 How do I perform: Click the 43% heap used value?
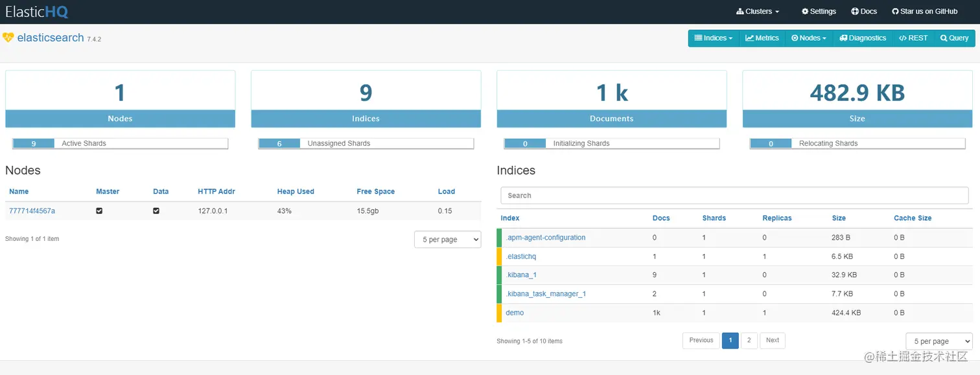tap(285, 211)
